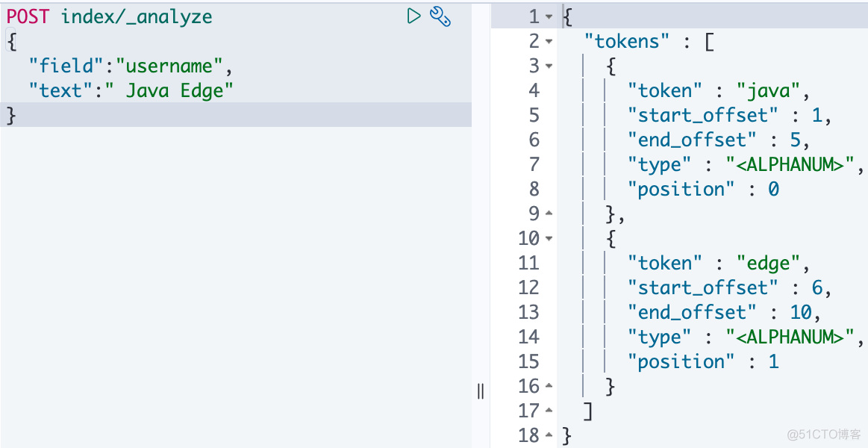Collapse the "tokens" array fold arrow
Image resolution: width=868 pixels, height=448 pixels.
tap(549, 42)
